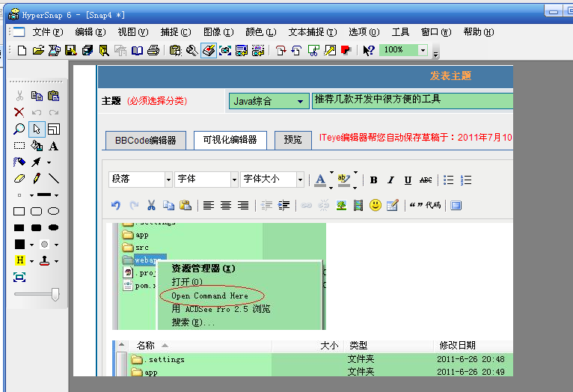573x392 pixels.
Task: Click the 代码 code insert button
Action: pyautogui.click(x=426, y=205)
